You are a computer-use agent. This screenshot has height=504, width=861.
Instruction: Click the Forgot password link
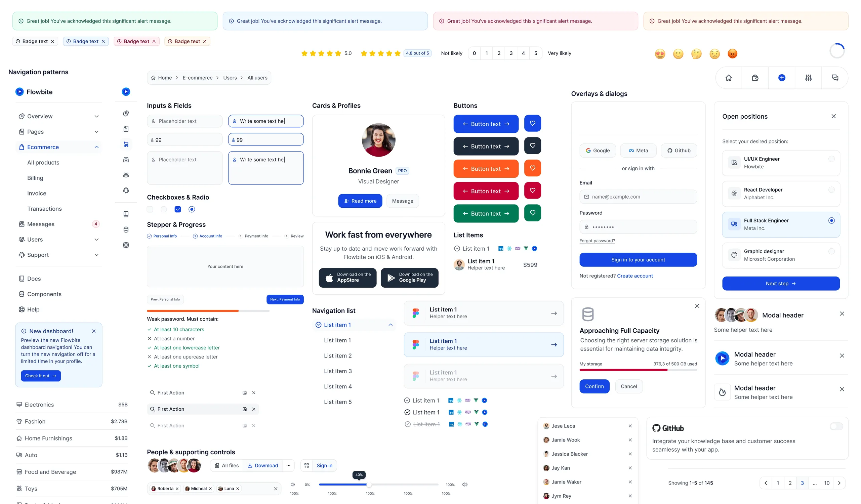click(x=597, y=241)
